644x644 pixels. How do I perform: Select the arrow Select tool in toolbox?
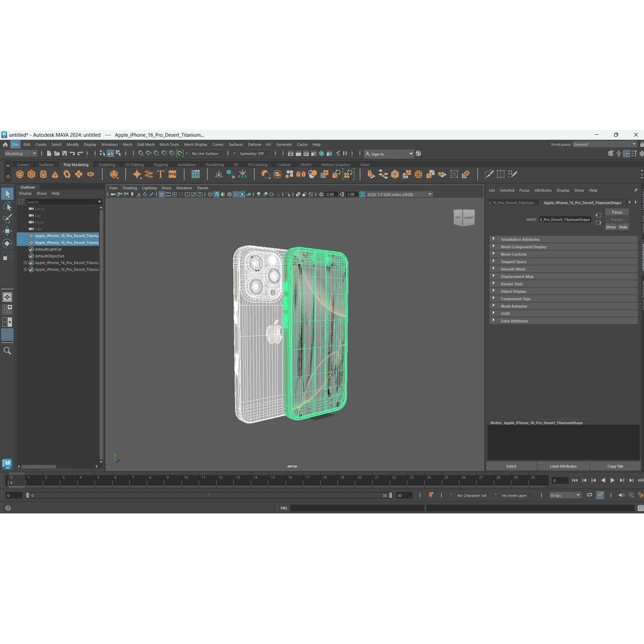click(7, 193)
